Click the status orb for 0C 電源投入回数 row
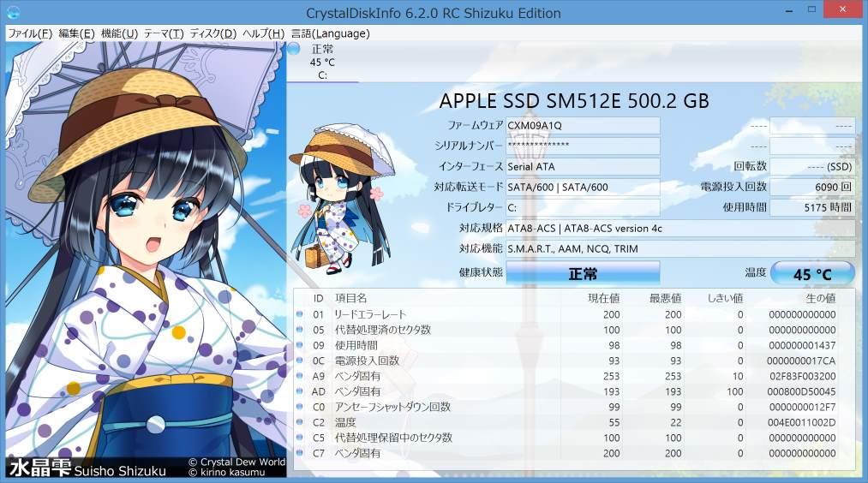Viewport: 868px width, 483px height. pos(300,361)
